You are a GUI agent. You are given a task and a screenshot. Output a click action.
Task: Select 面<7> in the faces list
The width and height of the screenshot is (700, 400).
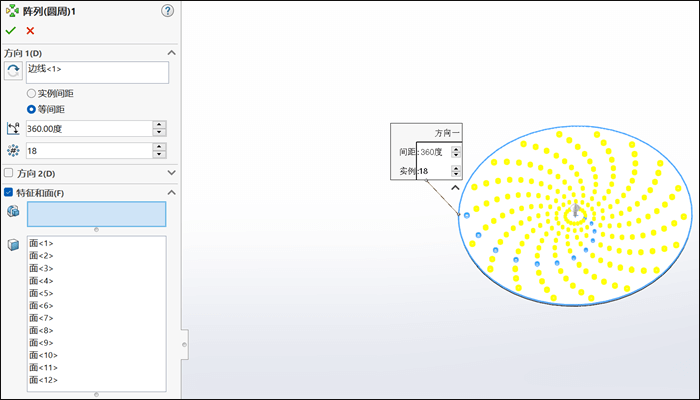click(41, 318)
